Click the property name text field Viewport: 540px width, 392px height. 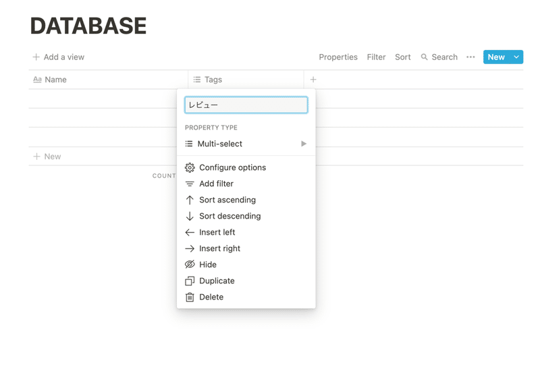tap(246, 105)
